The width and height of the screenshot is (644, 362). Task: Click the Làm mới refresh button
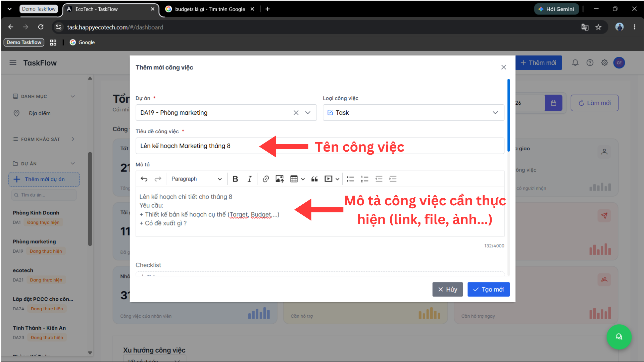point(594,103)
